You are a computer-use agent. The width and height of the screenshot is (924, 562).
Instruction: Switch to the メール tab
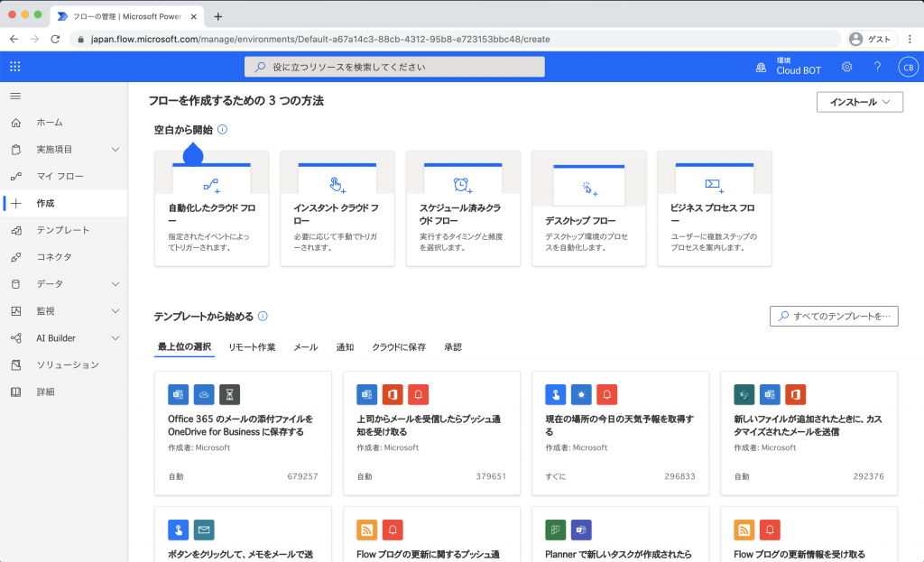(x=305, y=347)
